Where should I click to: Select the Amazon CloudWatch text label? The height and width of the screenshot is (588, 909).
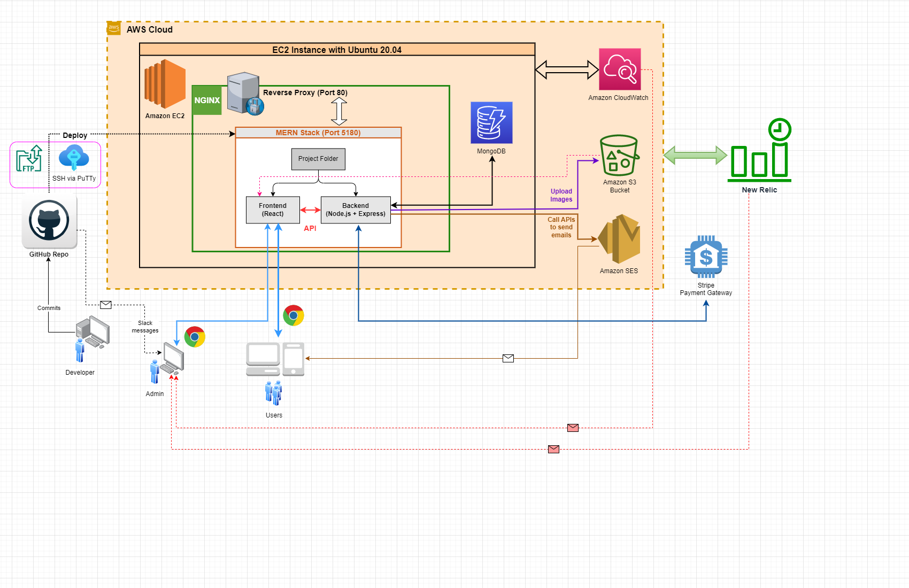tap(619, 98)
